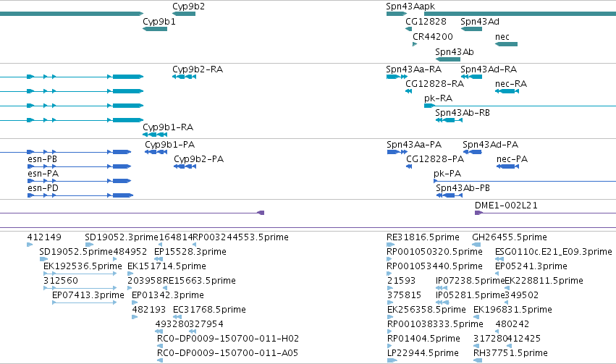Click the ESG0110c.E21_E09.3prime label
The image size is (616, 364).
pyautogui.click(x=554, y=252)
